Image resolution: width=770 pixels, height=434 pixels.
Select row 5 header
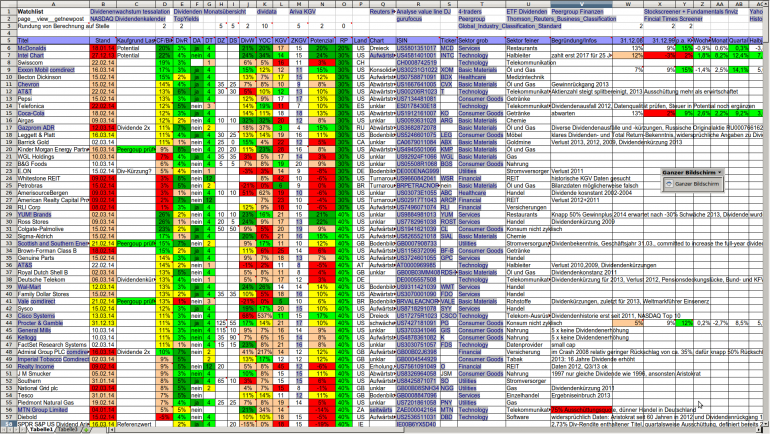coord(8,41)
